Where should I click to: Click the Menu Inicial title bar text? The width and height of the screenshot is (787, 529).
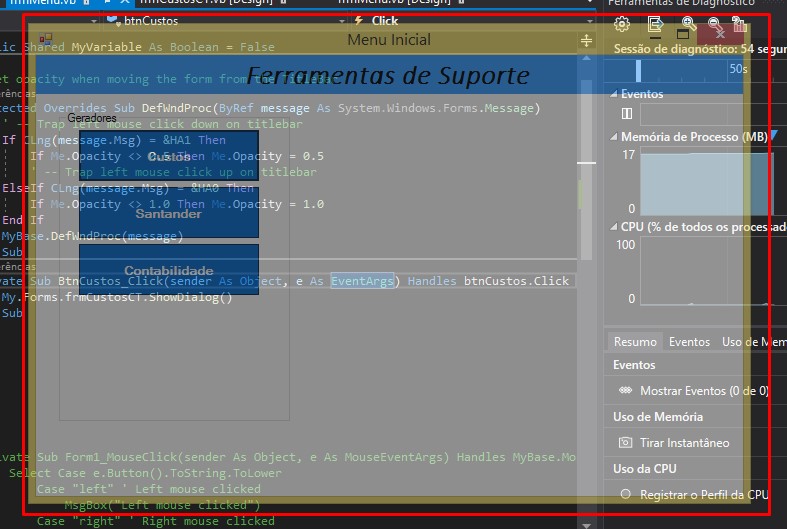point(389,40)
